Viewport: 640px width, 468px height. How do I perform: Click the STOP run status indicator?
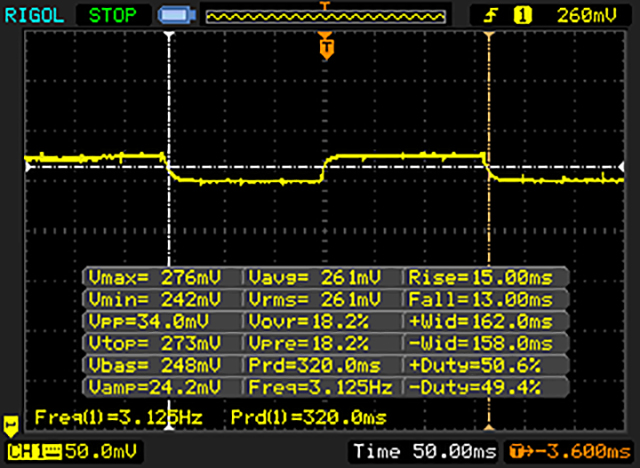(x=112, y=16)
